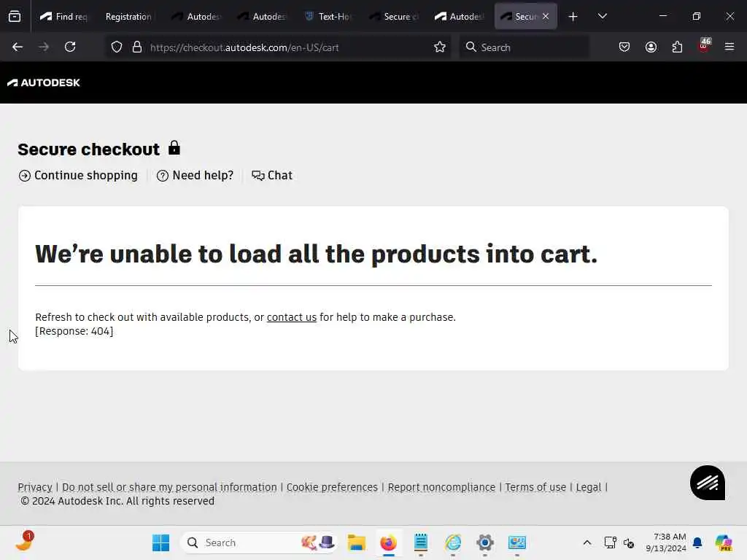Screen dimensions: 747x560
Task: Open Firefox tracking protection shield
Action: click(x=117, y=47)
